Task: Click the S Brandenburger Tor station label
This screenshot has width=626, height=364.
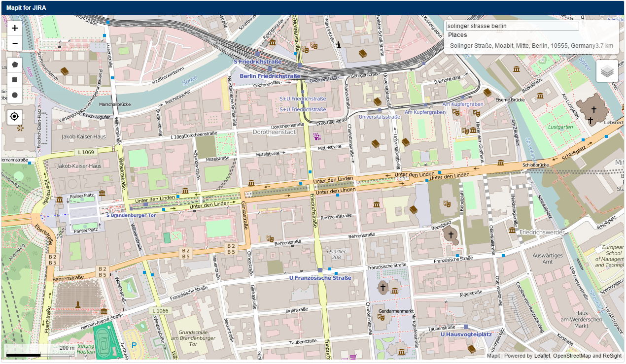Action: (x=131, y=215)
